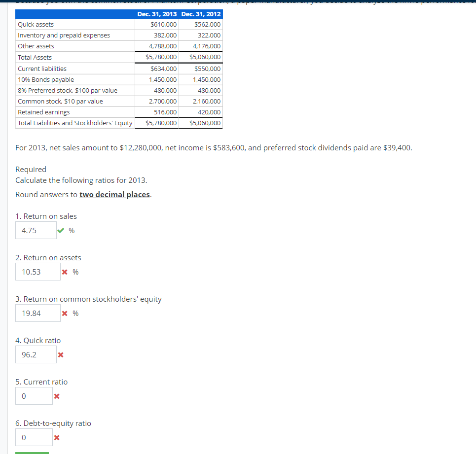476x454 pixels.
Task: Select the 'Dec. 31, 2012' column header
Action: coord(201,14)
